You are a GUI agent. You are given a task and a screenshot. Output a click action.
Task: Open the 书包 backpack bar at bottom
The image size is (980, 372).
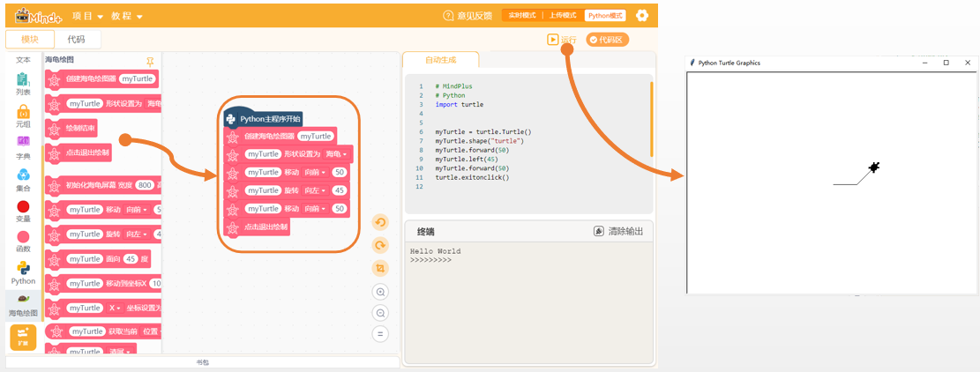click(x=203, y=362)
